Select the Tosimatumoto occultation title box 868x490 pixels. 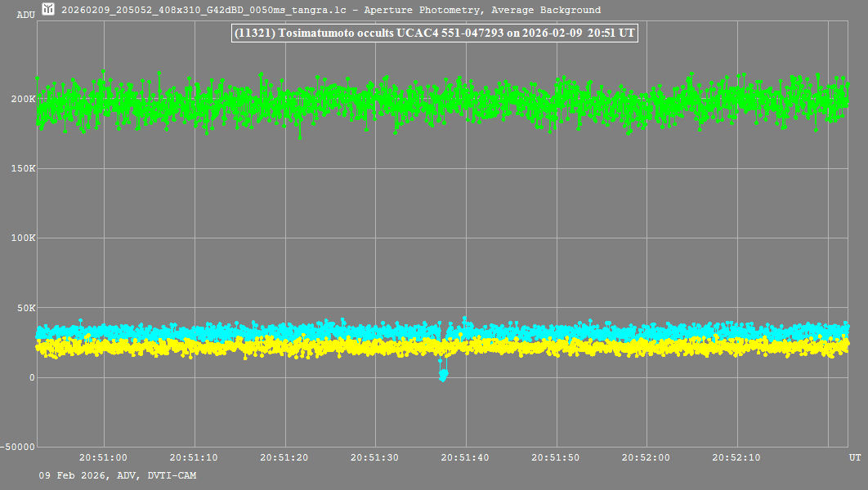(434, 33)
